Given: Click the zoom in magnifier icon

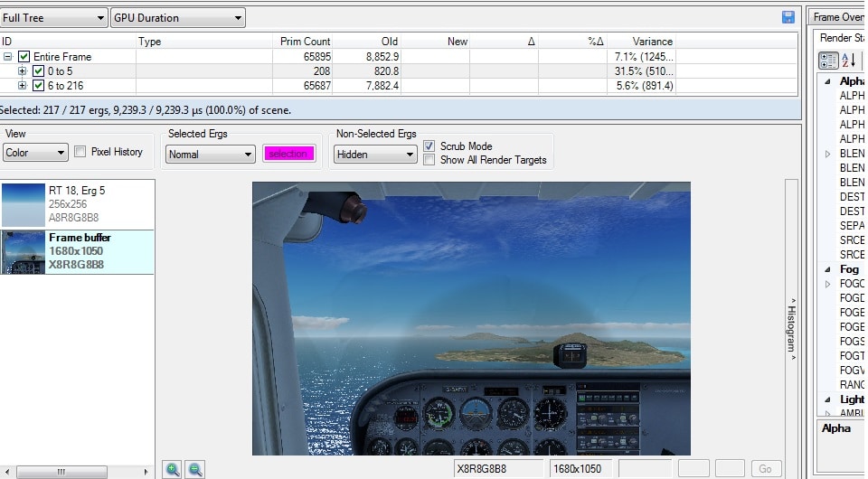Looking at the screenshot, I should (172, 469).
